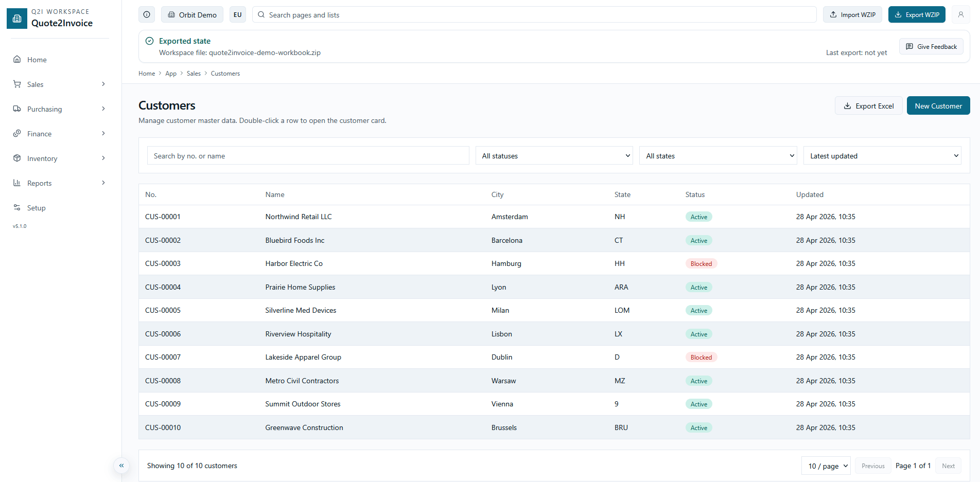Viewport: 980px width, 482px height.
Task: Expand the Sales menu chevron
Action: pos(103,84)
